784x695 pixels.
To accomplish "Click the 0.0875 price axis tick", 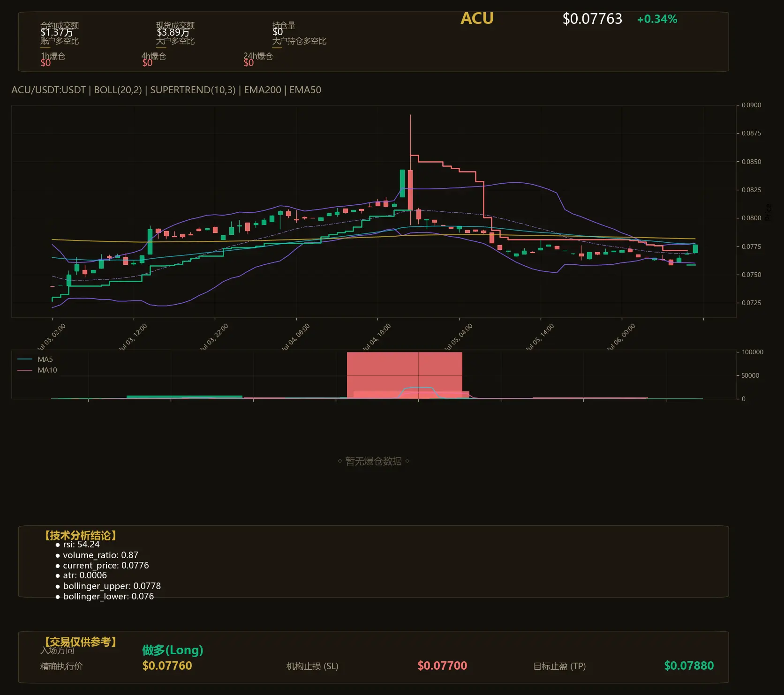I will coord(751,133).
